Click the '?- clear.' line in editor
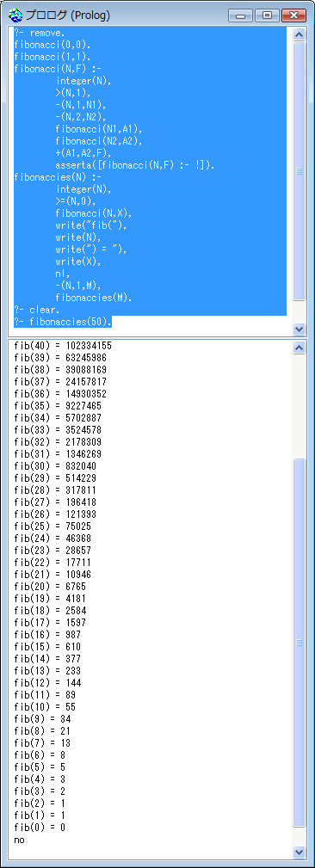Viewport: 315px width, 868px height. point(37,310)
